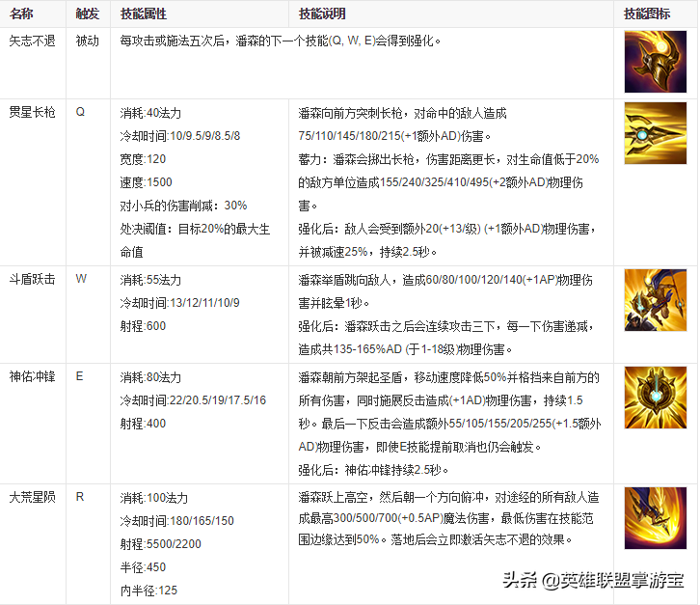Click the skill name 矢志不退
Viewport: 700px width, 605px height.
click(33, 41)
